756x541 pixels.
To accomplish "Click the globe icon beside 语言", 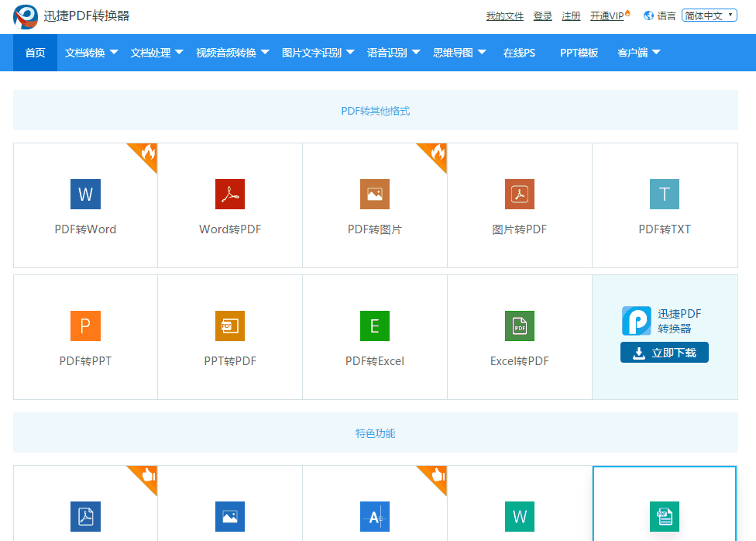I will pos(649,16).
